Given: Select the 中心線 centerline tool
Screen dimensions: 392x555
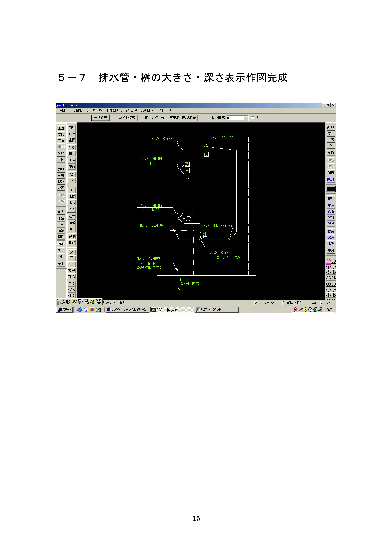Looking at the screenshot, I should pyautogui.click(x=72, y=290).
